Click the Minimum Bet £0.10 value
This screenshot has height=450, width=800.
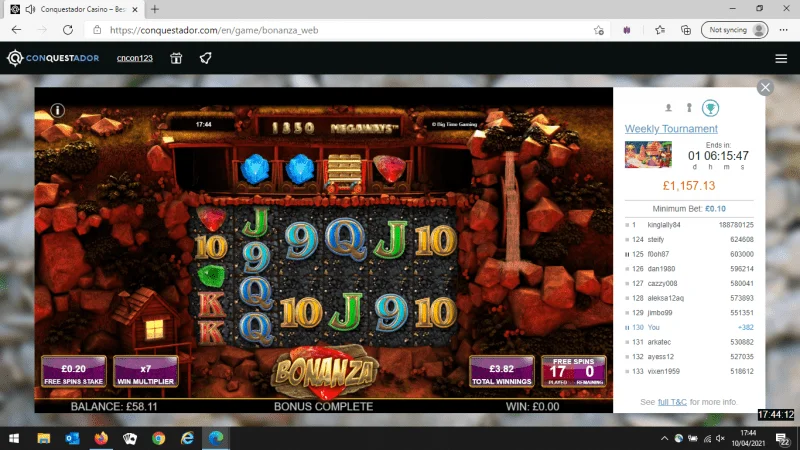point(715,209)
